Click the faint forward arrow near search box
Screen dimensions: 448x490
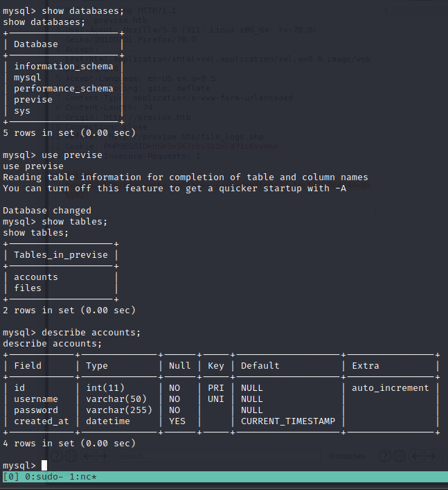point(102,456)
